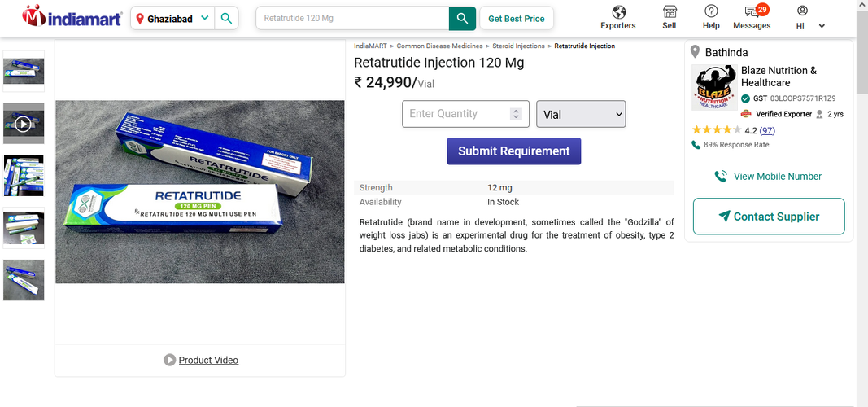This screenshot has width=868, height=407.
Task: Select the first product image thumbnail
Action: click(x=24, y=71)
